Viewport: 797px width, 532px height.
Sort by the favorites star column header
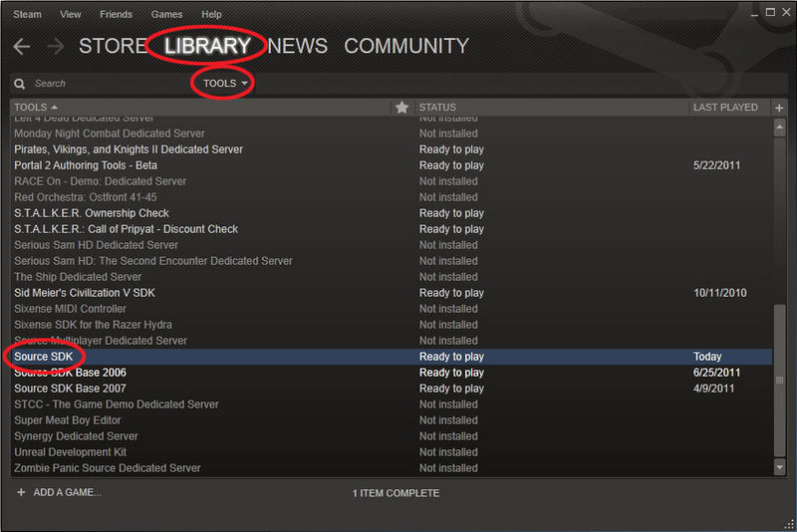401,108
